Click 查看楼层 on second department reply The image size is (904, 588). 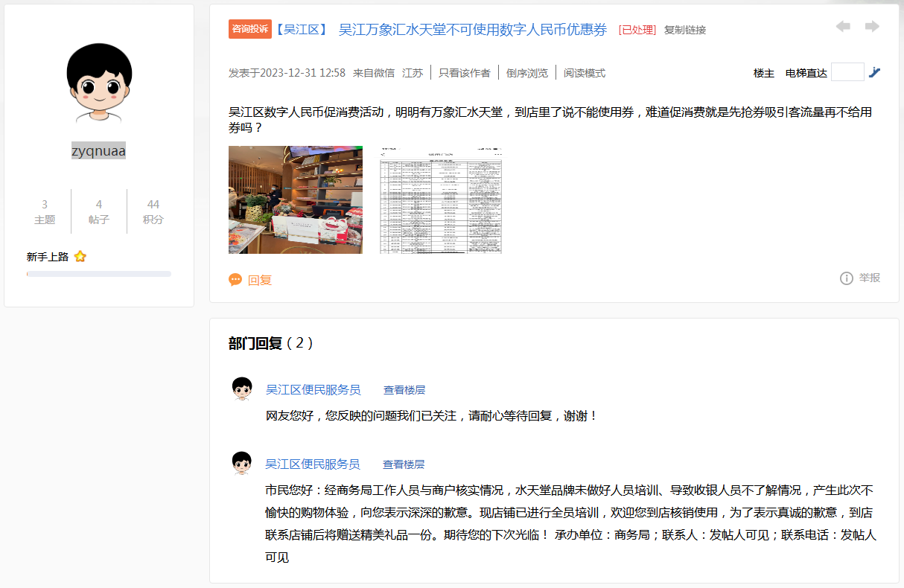click(404, 464)
